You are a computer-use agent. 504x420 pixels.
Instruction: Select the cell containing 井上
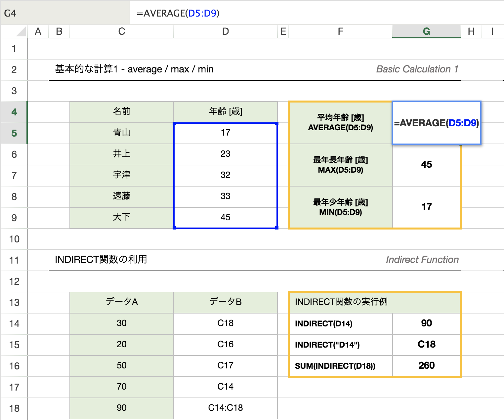click(122, 154)
